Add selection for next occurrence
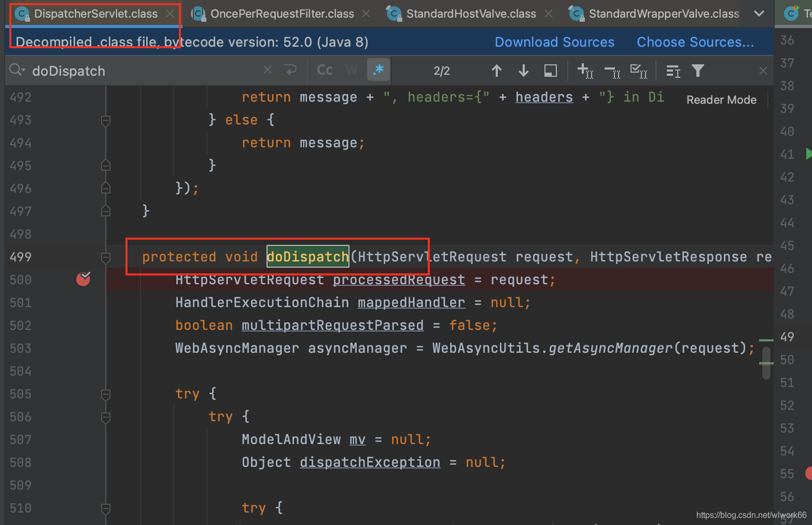This screenshot has height=525, width=812. (x=585, y=71)
